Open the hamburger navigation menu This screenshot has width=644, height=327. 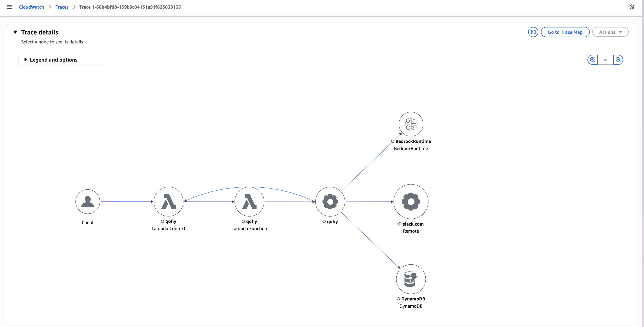tap(10, 7)
